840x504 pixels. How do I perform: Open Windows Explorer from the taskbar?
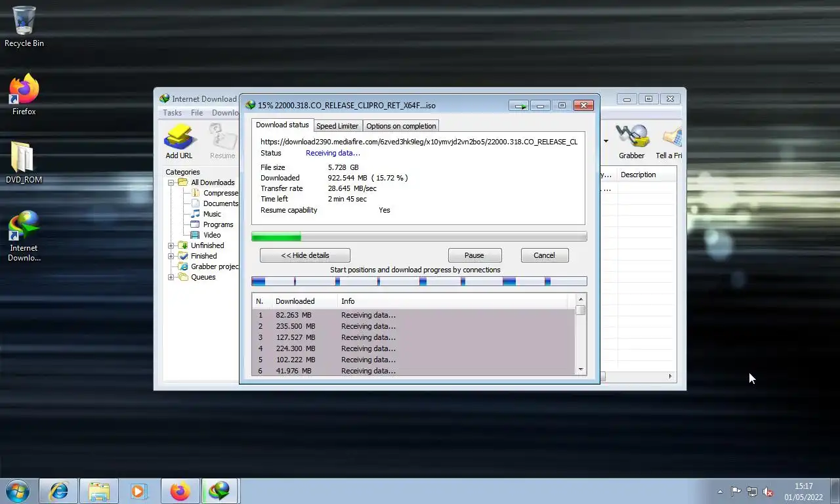click(99, 491)
